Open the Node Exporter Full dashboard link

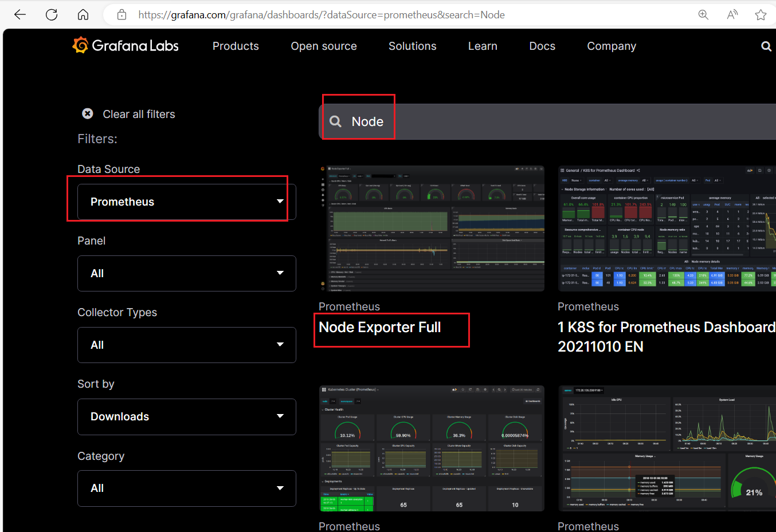tap(379, 328)
